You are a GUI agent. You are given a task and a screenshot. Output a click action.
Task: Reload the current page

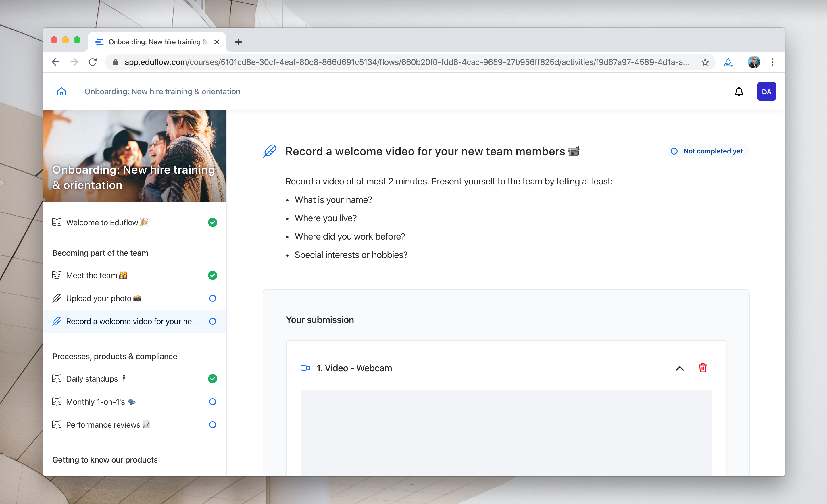click(x=93, y=62)
